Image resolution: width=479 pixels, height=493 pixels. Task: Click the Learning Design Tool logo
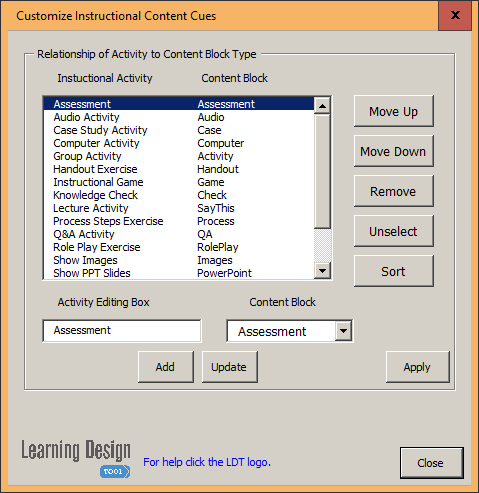[76, 458]
